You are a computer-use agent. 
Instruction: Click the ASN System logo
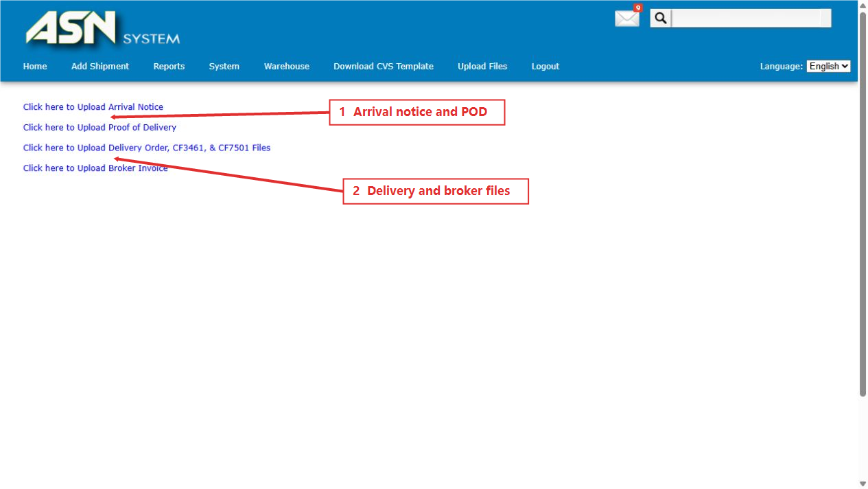[102, 30]
